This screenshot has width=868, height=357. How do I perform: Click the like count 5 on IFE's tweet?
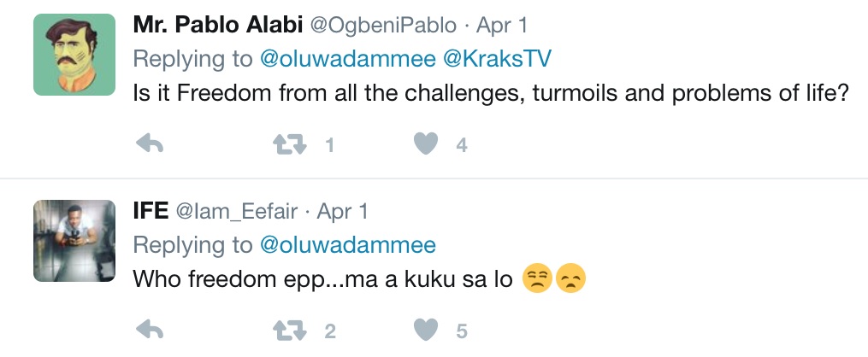[x=462, y=331]
